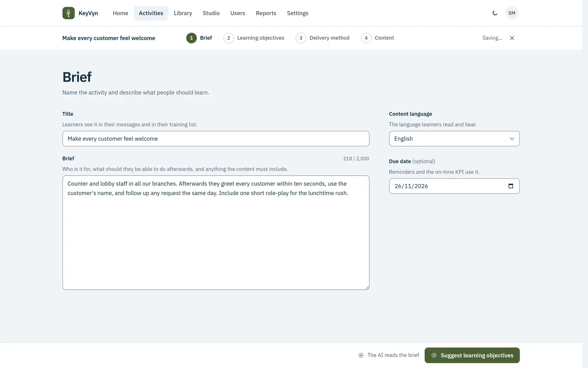588x368 pixels.
Task: Switch to the Delivery method step label
Action: (x=329, y=38)
